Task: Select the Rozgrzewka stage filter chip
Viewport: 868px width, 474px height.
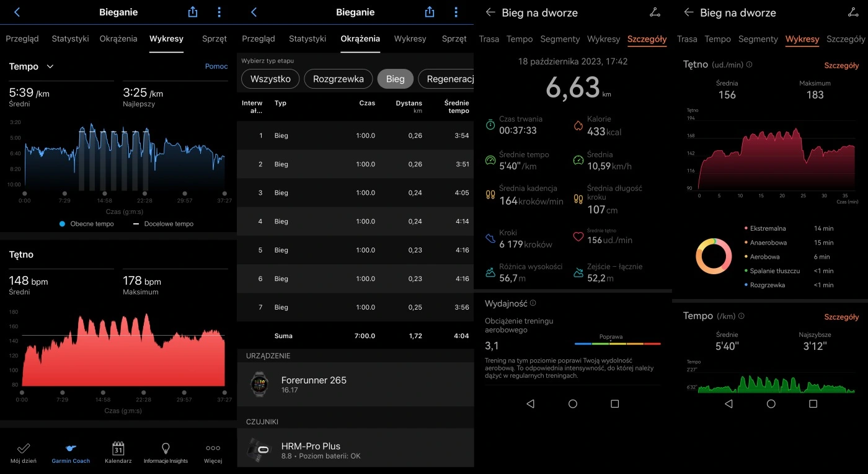Action: pos(338,79)
